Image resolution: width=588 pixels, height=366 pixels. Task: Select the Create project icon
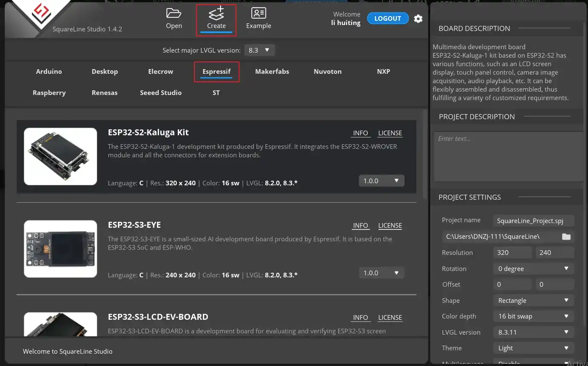pos(216,14)
